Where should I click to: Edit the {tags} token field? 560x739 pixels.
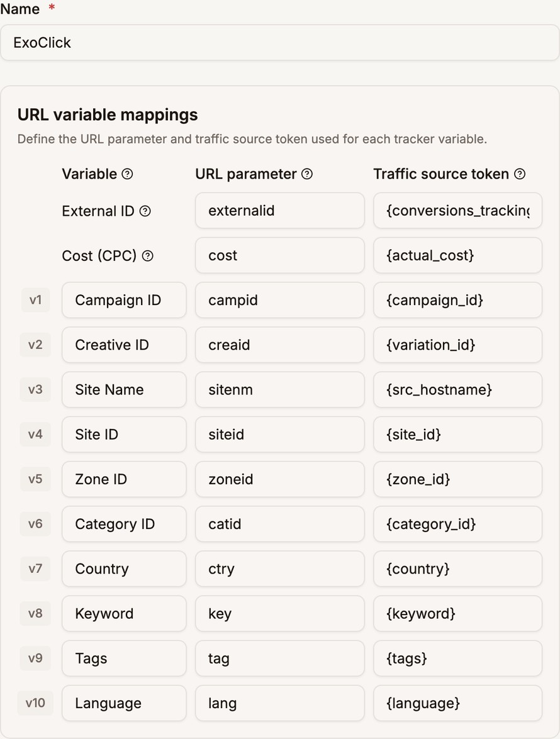tap(457, 658)
